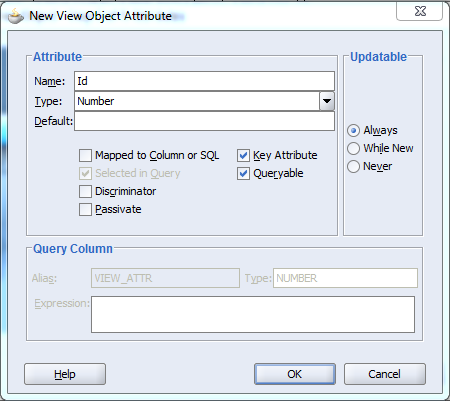This screenshot has width=450, height=401.
Task: Enable the Passivate checkbox
Action: click(85, 209)
